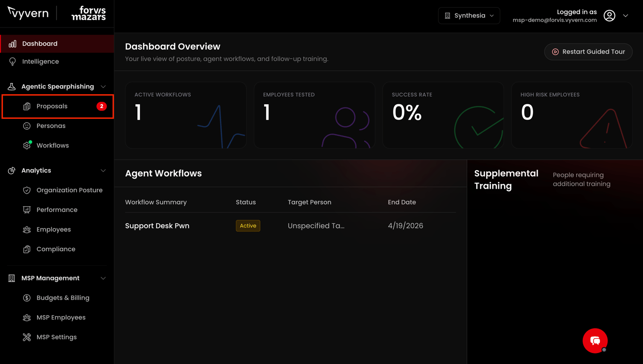Open the Support Desk Pwn workflow

pyautogui.click(x=157, y=226)
